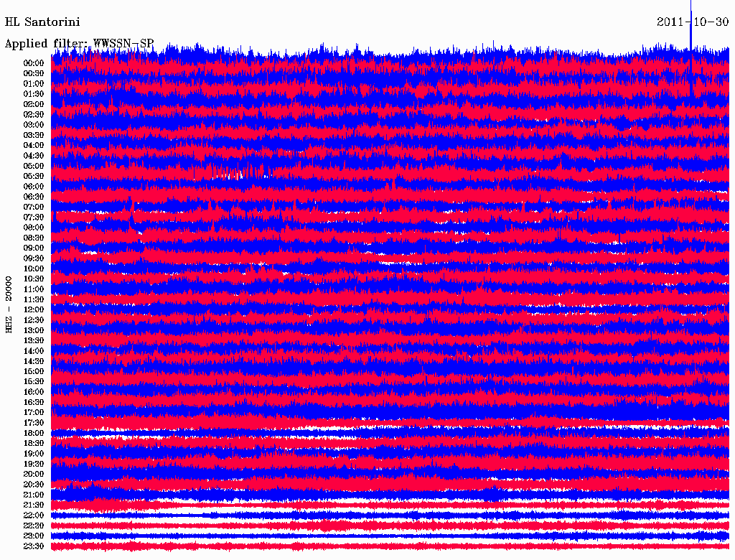Click the HL Santorini station title

[x=42, y=22]
